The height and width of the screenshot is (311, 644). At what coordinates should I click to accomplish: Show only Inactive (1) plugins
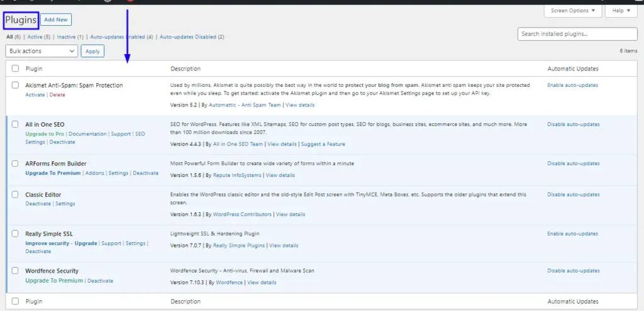[x=70, y=37]
